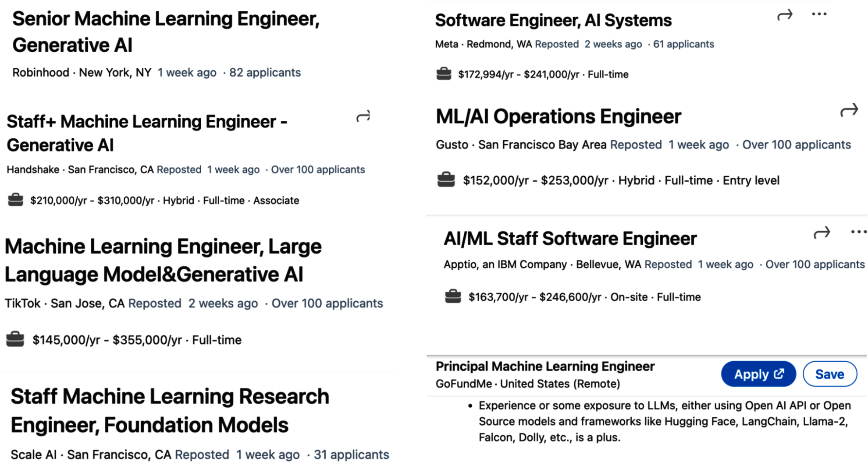Share the Staff+ Machine Learning Engineer listing

click(x=363, y=116)
